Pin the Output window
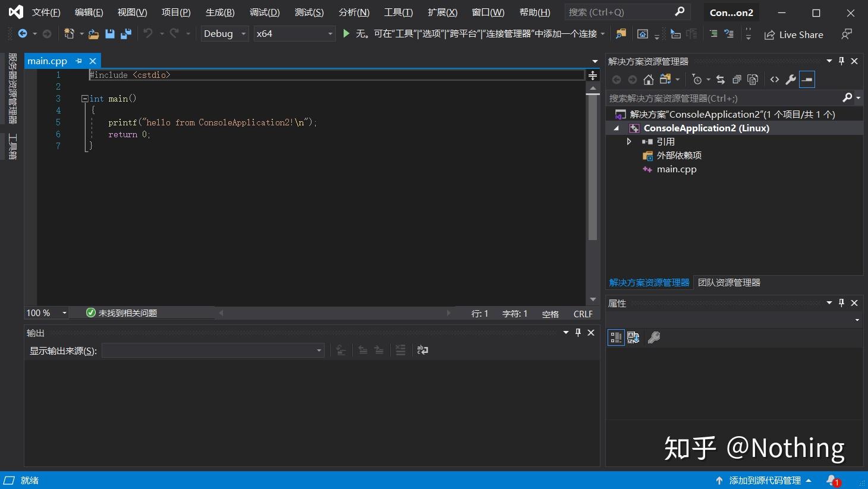 pyautogui.click(x=577, y=332)
